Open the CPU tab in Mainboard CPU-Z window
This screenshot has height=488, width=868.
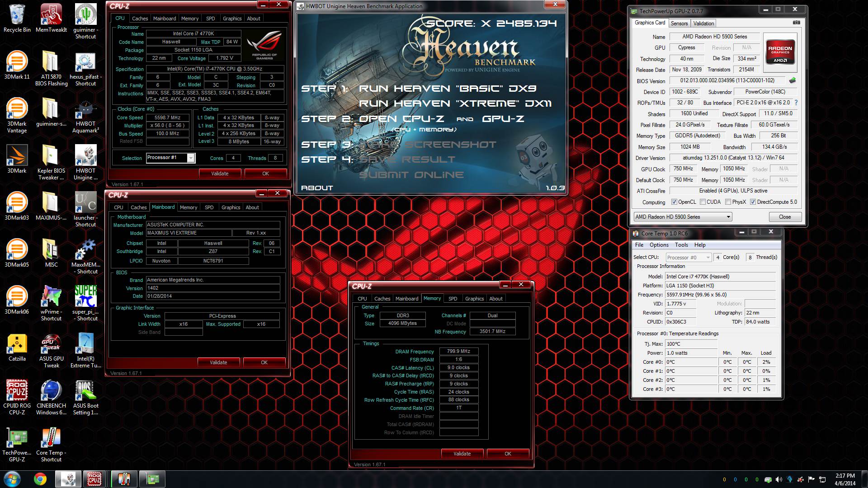pyautogui.click(x=118, y=207)
